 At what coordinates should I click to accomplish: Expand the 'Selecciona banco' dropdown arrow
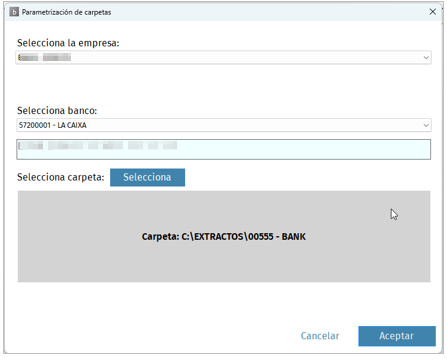[426, 125]
